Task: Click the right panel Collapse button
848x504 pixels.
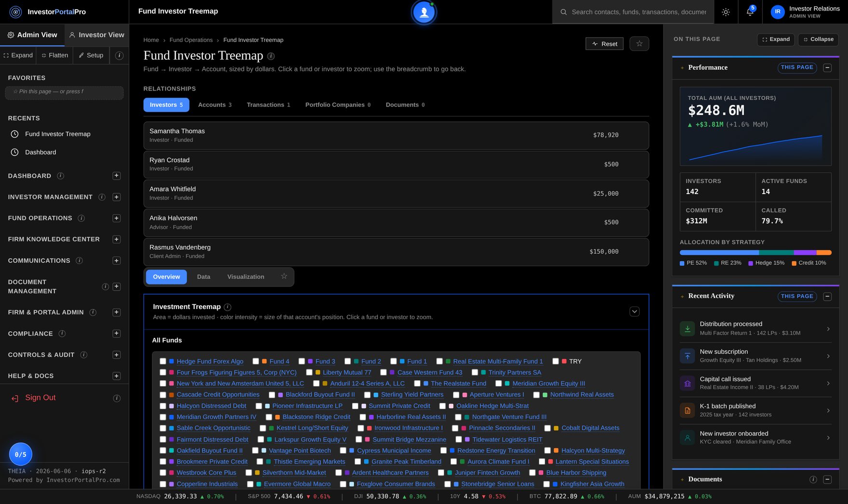Action: tap(818, 39)
